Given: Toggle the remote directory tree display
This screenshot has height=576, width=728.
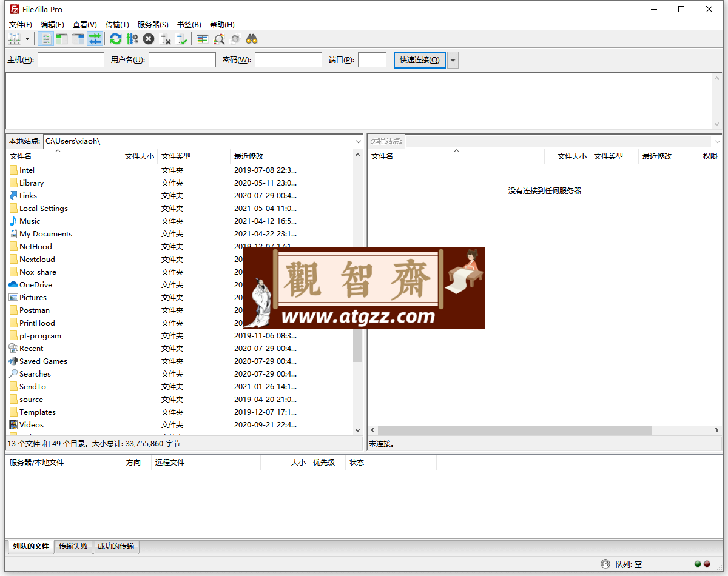Looking at the screenshot, I should [78, 39].
